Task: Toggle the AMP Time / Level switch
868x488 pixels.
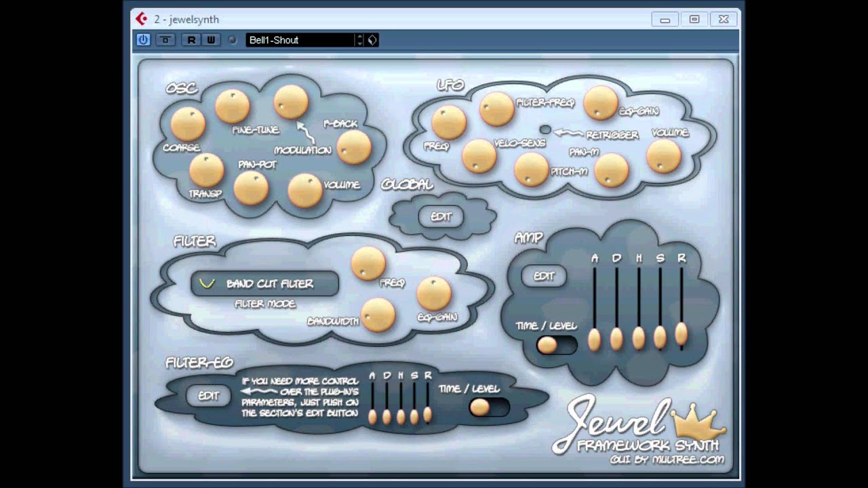Action: [556, 345]
